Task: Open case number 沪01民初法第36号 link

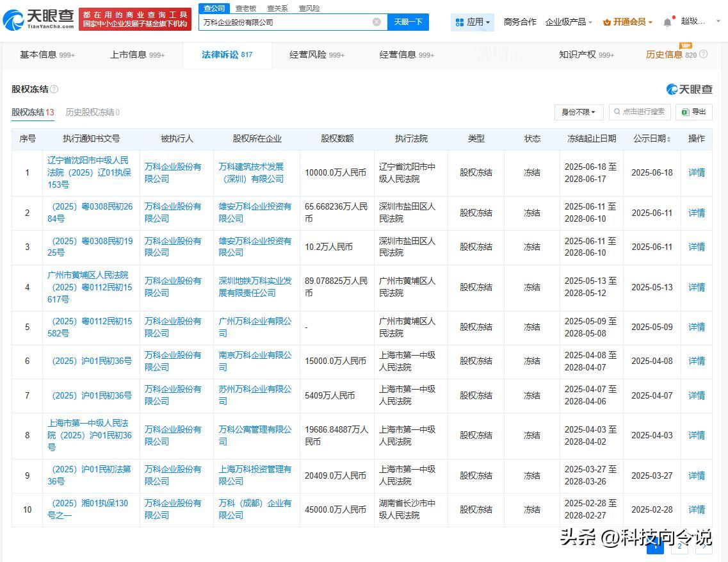Action: click(89, 475)
